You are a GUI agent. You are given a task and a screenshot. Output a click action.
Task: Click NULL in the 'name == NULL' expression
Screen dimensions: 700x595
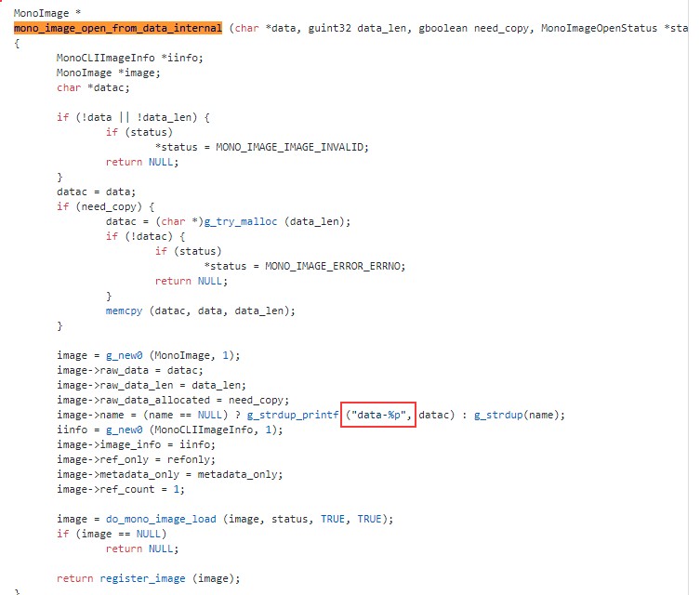[210, 416]
